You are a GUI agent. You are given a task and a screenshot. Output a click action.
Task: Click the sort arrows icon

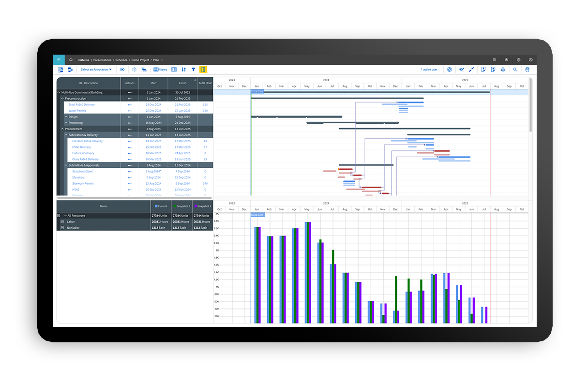coord(184,70)
